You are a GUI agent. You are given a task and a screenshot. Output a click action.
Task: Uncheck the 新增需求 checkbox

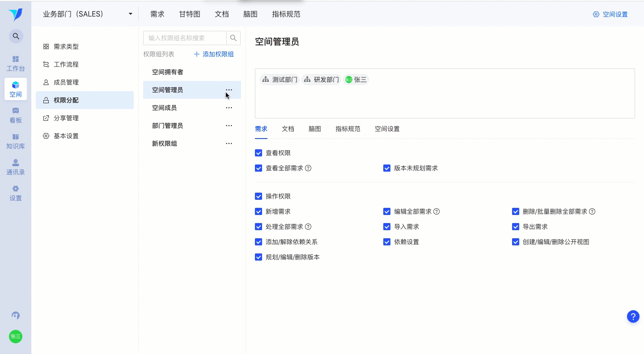[258, 211]
